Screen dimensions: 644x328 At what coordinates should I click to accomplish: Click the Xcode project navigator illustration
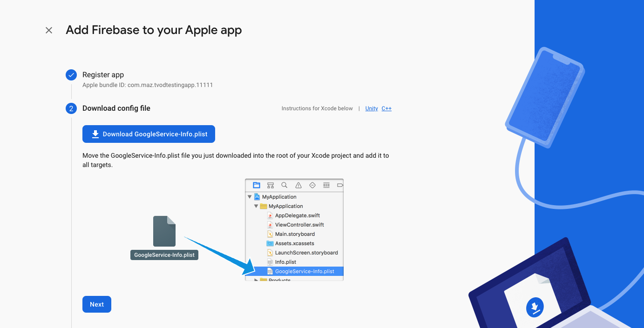(294, 230)
